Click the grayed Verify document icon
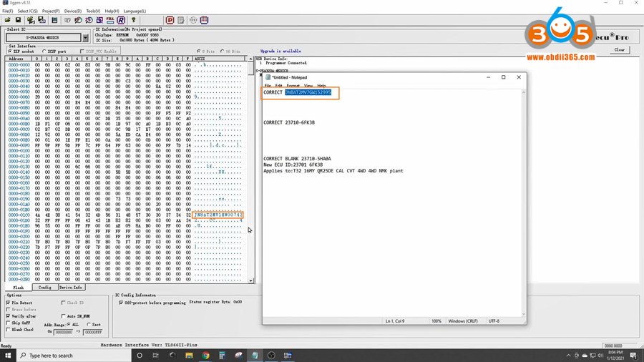 (181, 20)
